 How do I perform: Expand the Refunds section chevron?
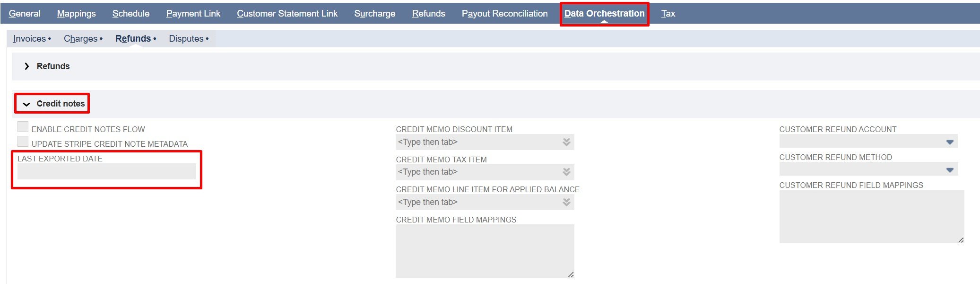tap(27, 66)
